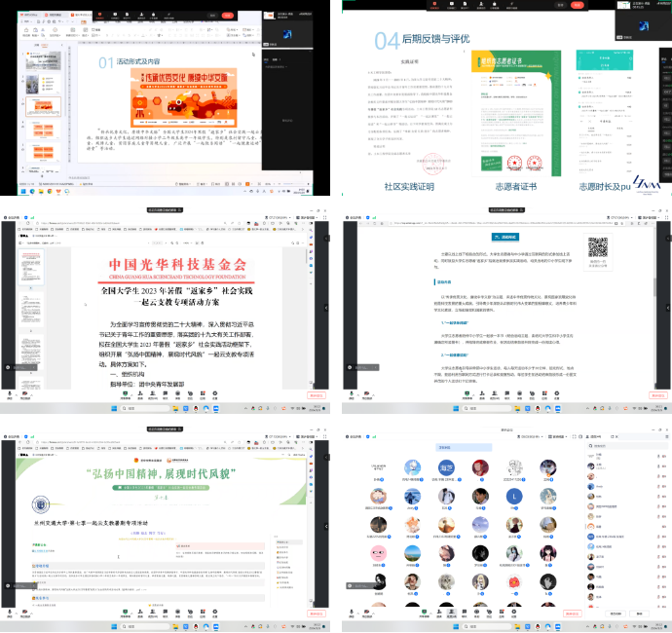Toggle microphone mute in participant grid window

[350, 613]
